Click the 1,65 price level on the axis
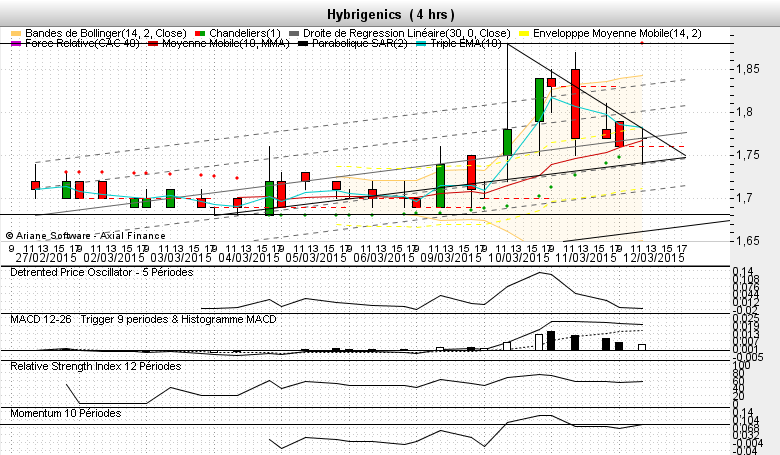This screenshot has width=780, height=455. pos(747,241)
